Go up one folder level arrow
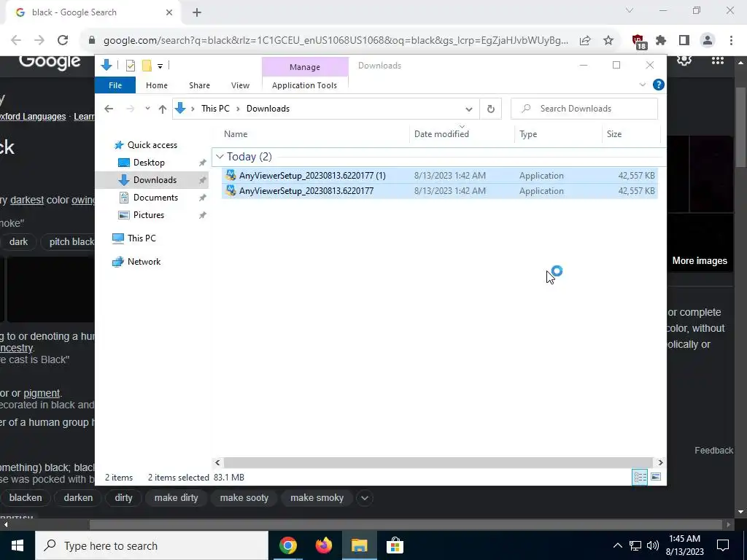Image resolution: width=747 pixels, height=560 pixels. point(163,109)
